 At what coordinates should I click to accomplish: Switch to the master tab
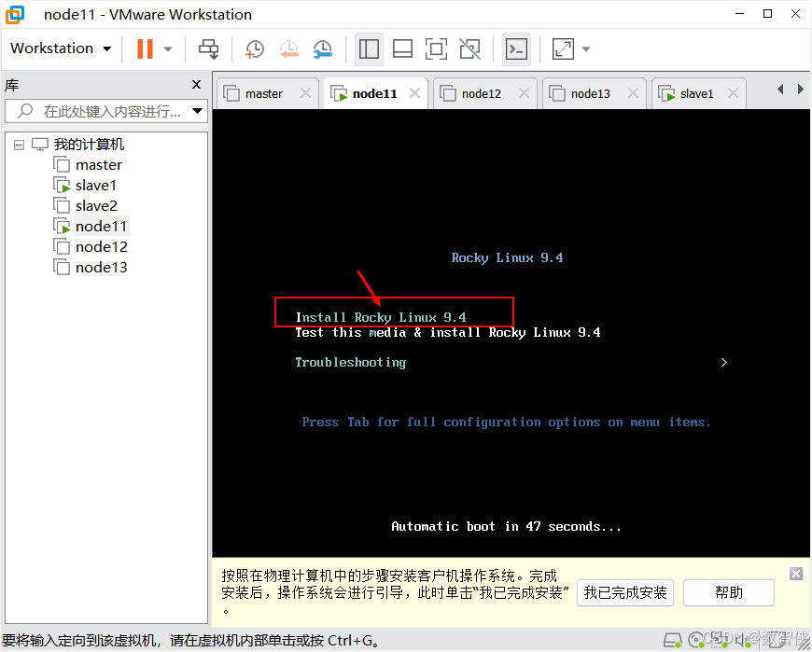click(264, 93)
